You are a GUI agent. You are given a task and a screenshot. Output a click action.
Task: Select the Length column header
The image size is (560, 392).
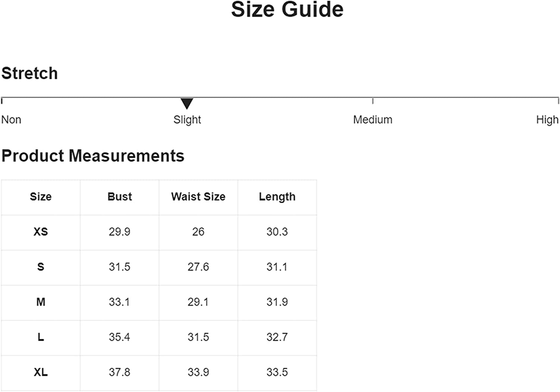277,197
